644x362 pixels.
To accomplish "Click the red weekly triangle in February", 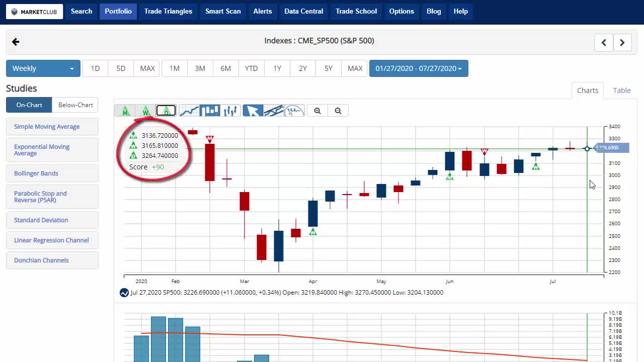I will (210, 139).
